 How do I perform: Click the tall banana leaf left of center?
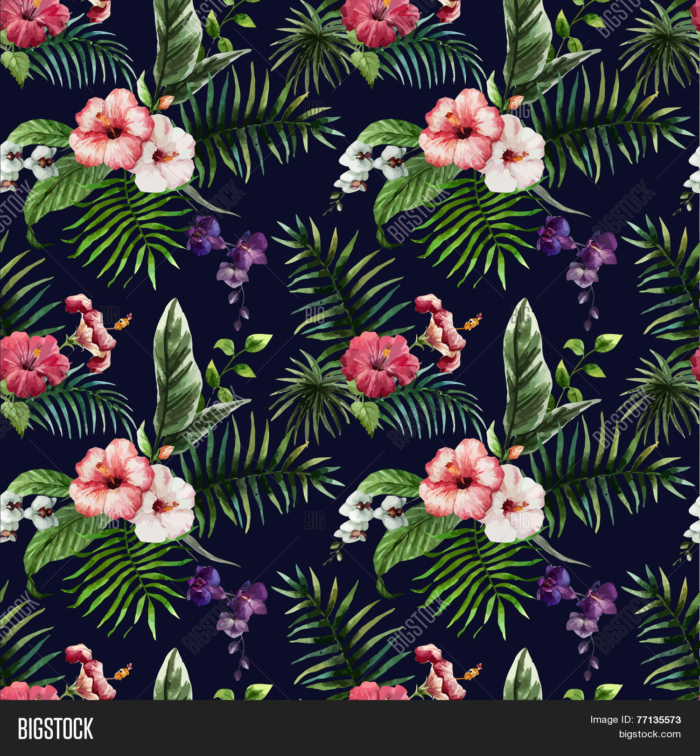click(x=176, y=369)
